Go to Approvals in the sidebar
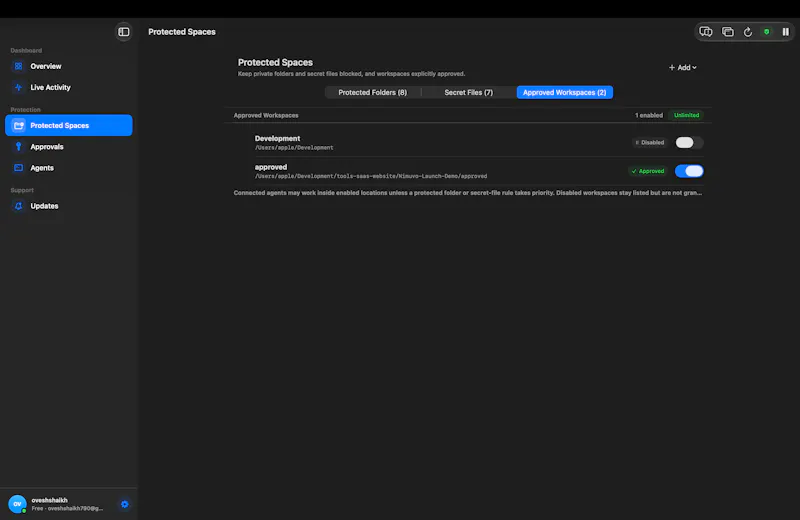Image resolution: width=800 pixels, height=520 pixels. coord(69,146)
